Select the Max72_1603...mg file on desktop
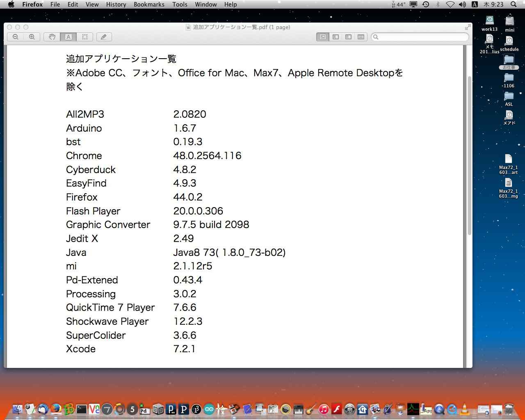525x420 pixels. click(508, 188)
